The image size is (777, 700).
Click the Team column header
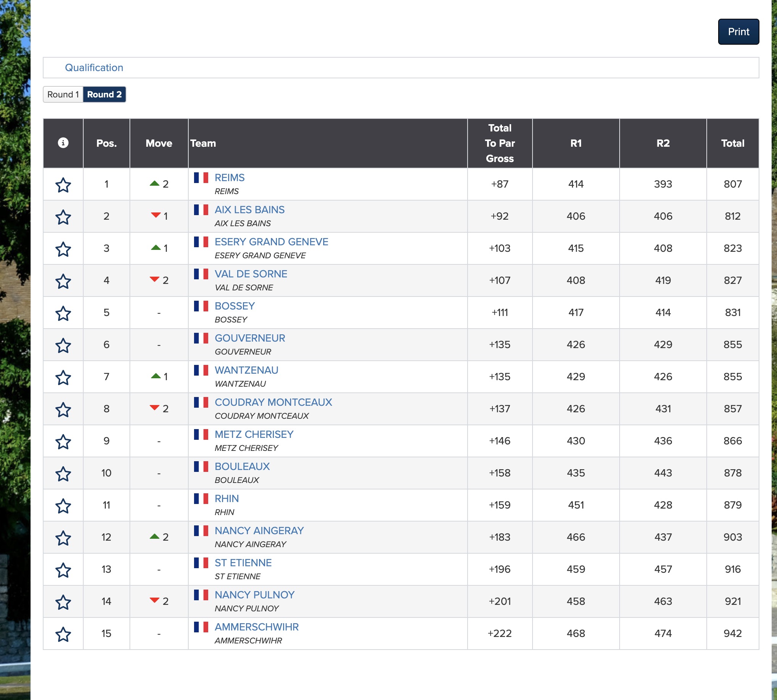pyautogui.click(x=328, y=143)
